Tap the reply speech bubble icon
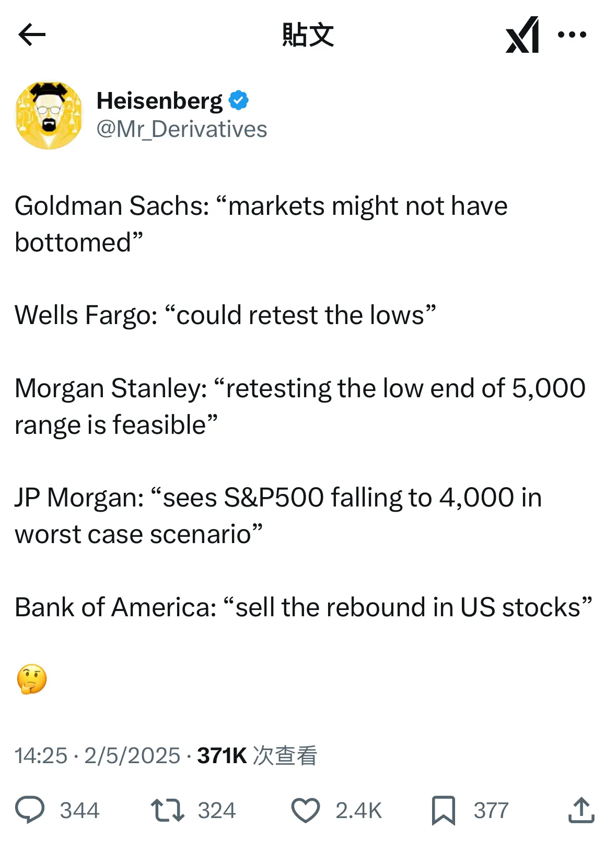This screenshot has width=616, height=852. (x=30, y=810)
